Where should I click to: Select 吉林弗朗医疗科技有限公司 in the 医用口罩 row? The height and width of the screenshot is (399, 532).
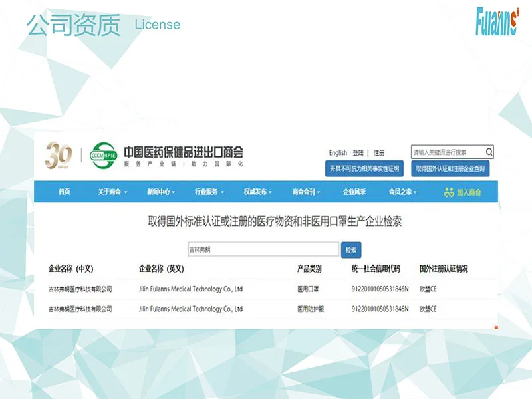coord(80,289)
